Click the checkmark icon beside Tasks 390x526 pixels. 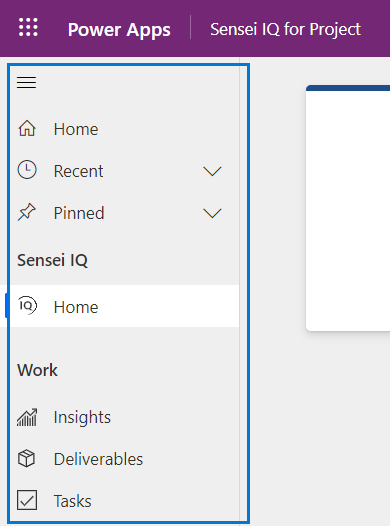tap(27, 500)
